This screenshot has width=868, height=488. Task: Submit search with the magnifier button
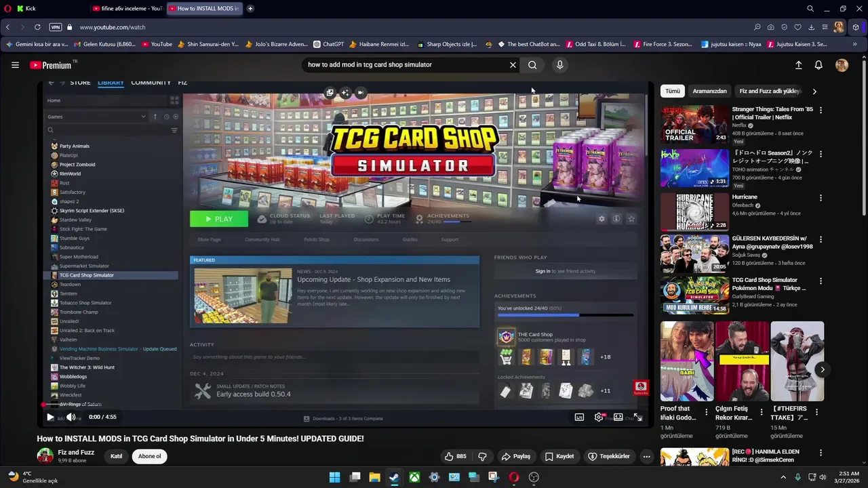pos(532,65)
